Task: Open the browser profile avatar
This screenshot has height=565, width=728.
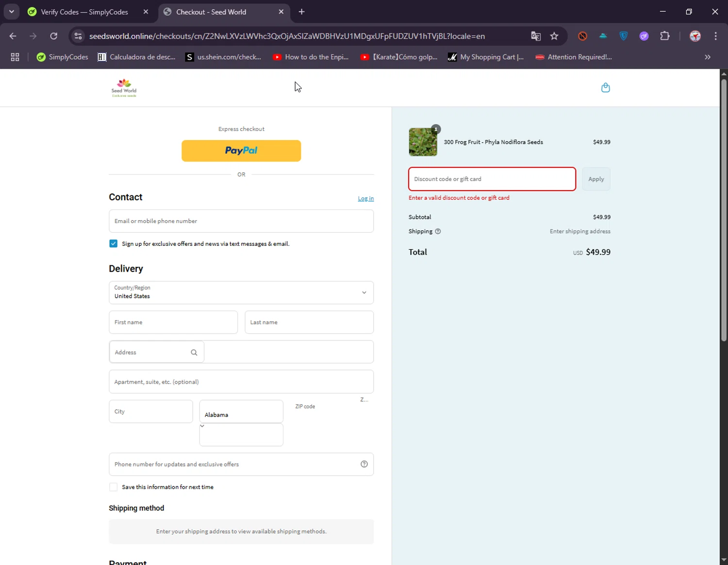Action: click(x=695, y=36)
